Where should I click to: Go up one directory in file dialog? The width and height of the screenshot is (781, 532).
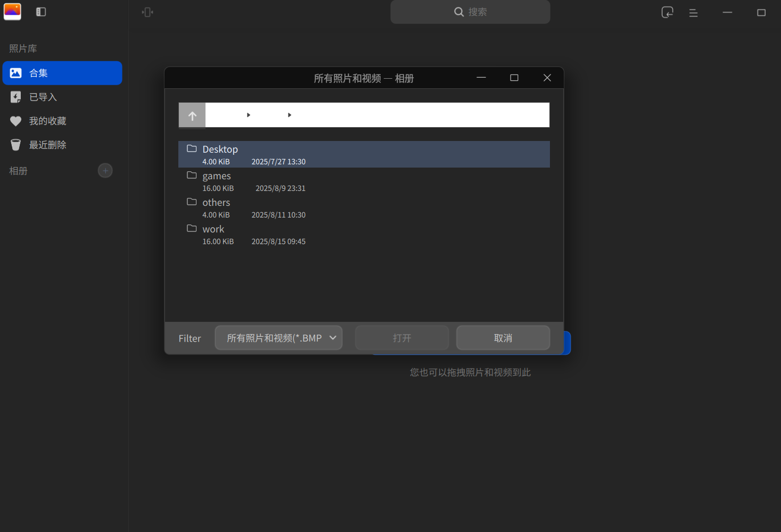point(192,115)
